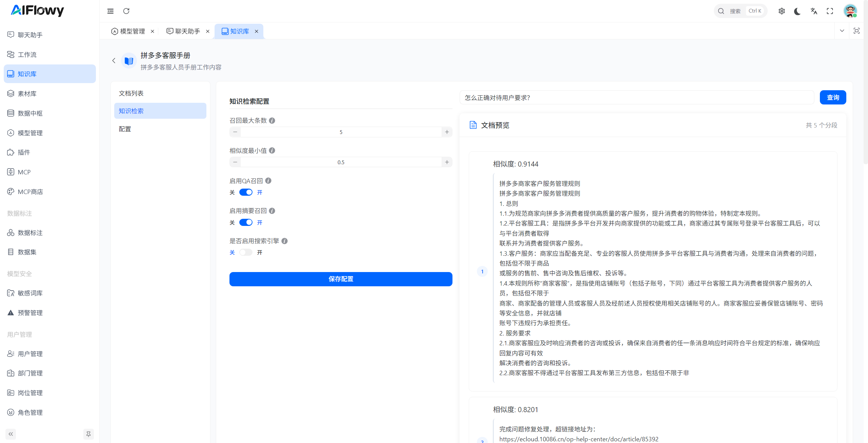The width and height of the screenshot is (868, 443).
Task: Click the refresh icon in top toolbar
Action: [x=126, y=11]
